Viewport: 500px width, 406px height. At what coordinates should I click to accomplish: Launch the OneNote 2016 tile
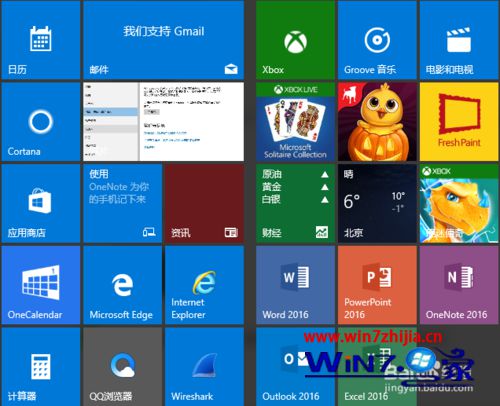pos(459,285)
